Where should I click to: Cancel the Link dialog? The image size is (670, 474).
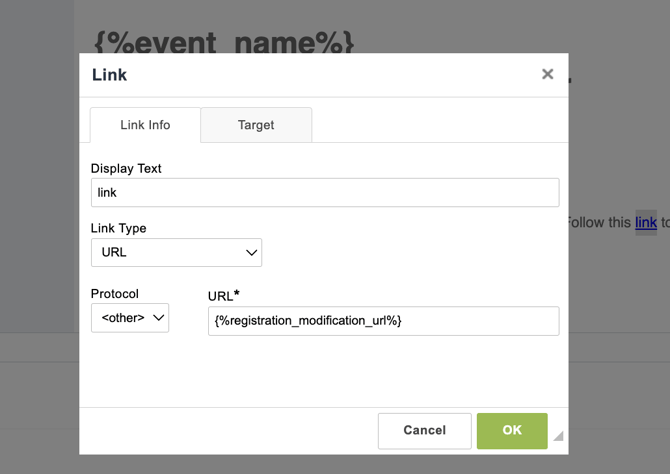point(425,431)
